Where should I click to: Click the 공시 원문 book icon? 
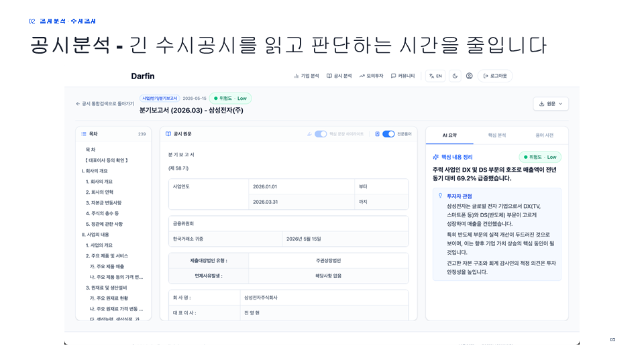pos(168,134)
